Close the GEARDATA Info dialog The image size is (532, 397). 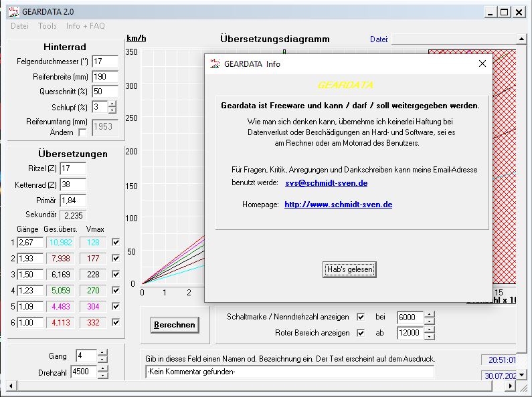click(x=482, y=64)
